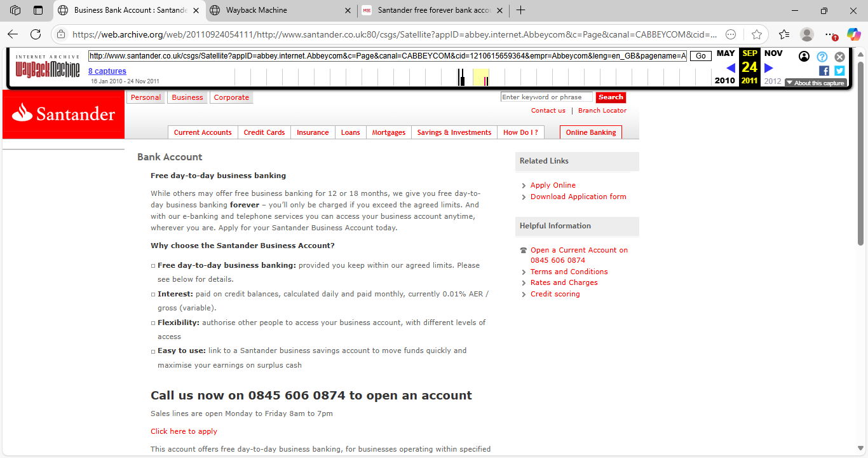Image resolution: width=868 pixels, height=458 pixels.
Task: Open browser profile avatar
Action: 807,34
